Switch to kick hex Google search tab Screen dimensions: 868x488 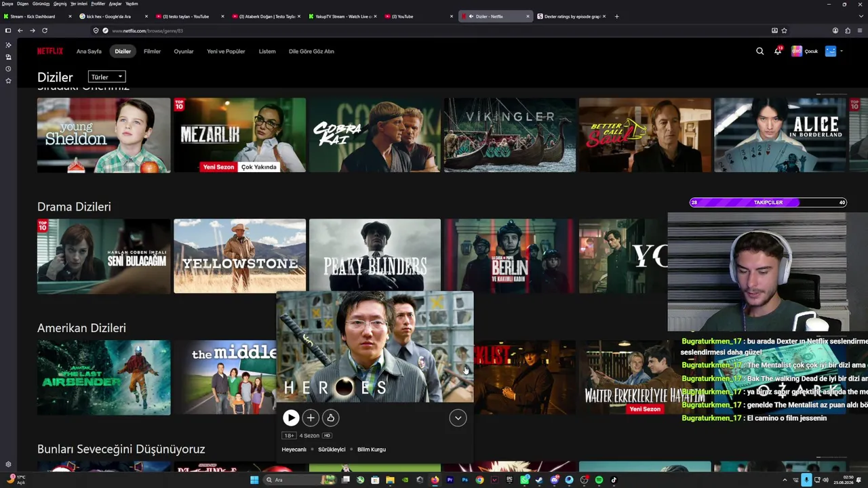113,16
